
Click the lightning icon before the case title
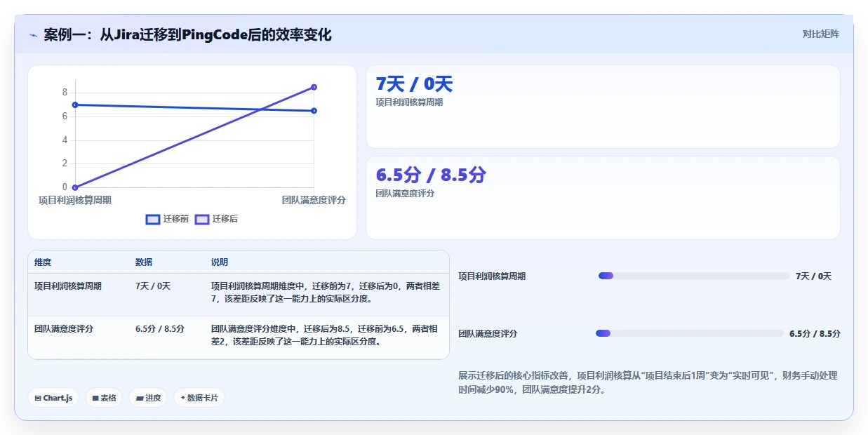[x=33, y=35]
